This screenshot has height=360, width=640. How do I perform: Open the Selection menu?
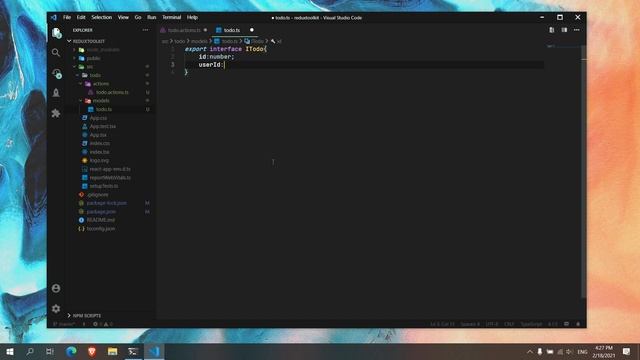coord(102,18)
